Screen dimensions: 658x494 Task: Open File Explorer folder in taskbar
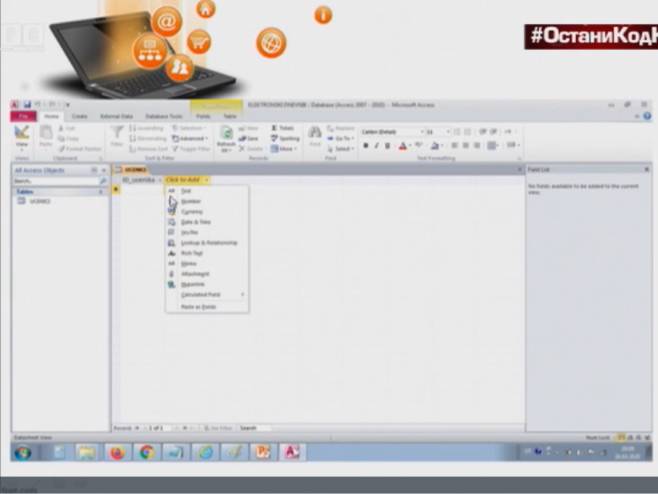(x=86, y=452)
